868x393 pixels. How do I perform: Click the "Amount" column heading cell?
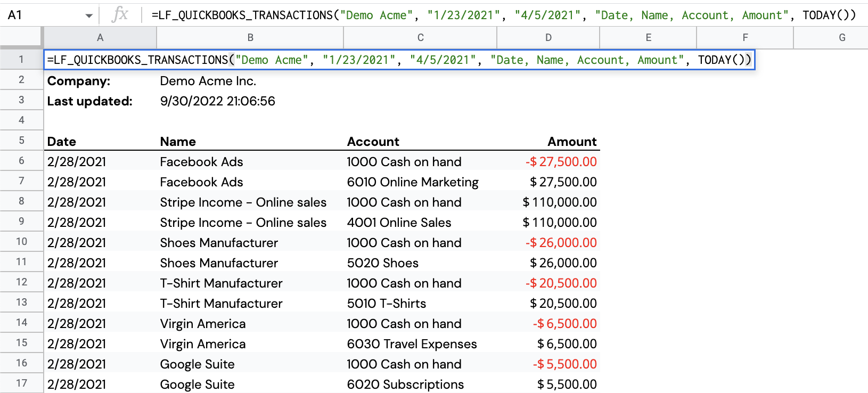tap(548, 141)
